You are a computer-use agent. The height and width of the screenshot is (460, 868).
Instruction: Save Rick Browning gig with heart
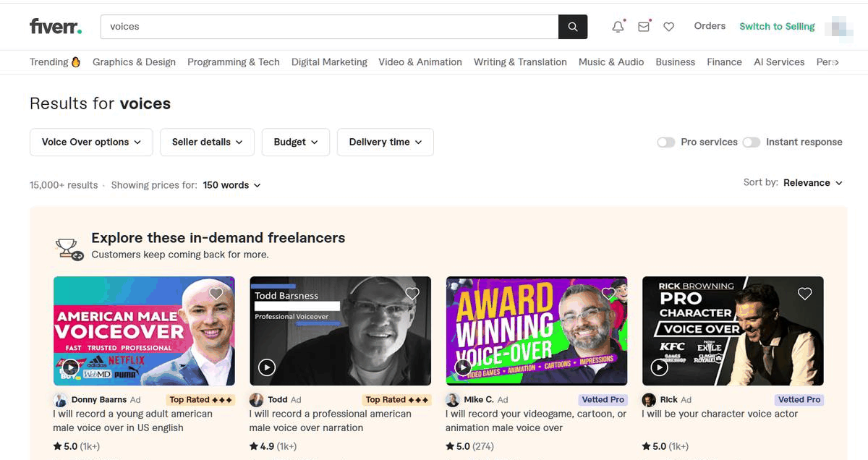point(804,294)
